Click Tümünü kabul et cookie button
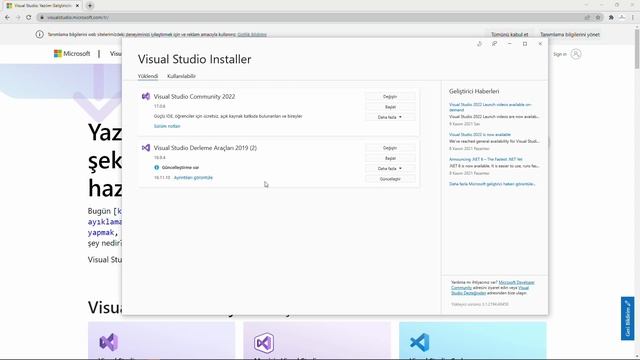640x360 pixels. (510, 35)
